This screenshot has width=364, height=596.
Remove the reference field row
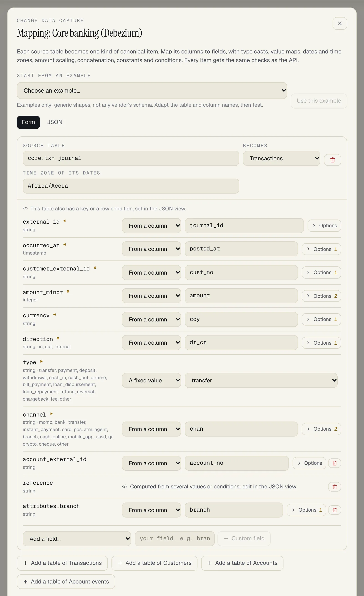334,487
